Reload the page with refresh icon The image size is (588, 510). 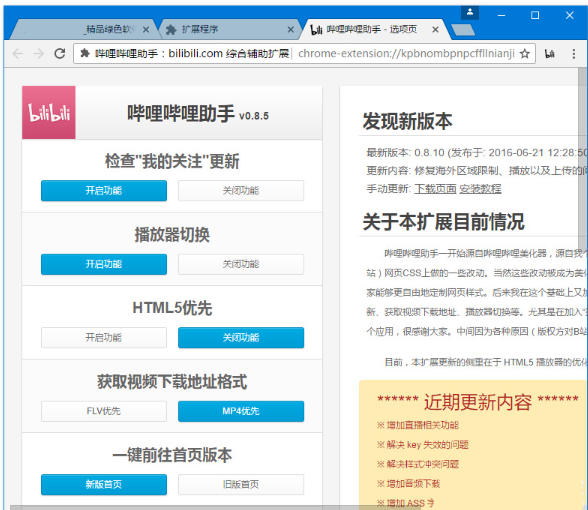[60, 54]
